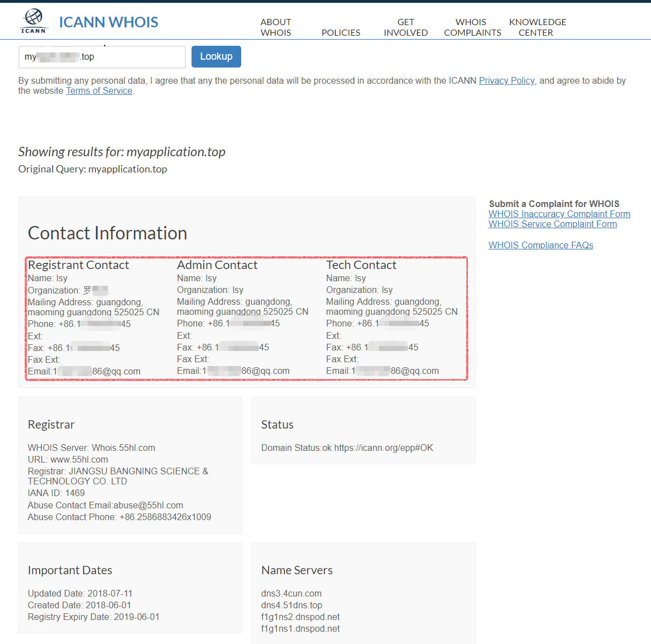Open the About WHOIS menu
Image resolution: width=651 pixels, height=644 pixels.
click(x=276, y=27)
